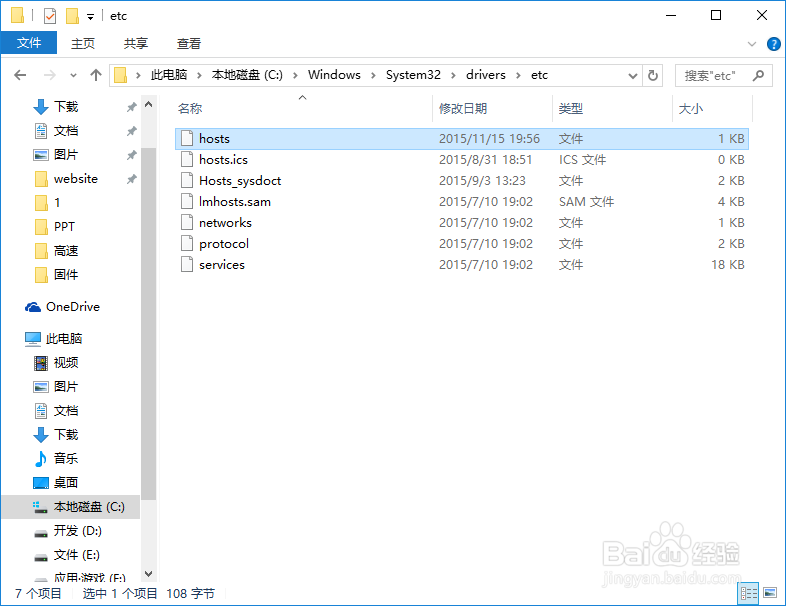This screenshot has width=786, height=606.
Task: Open 文件 (E:) drive in sidebar
Action: pos(76,555)
